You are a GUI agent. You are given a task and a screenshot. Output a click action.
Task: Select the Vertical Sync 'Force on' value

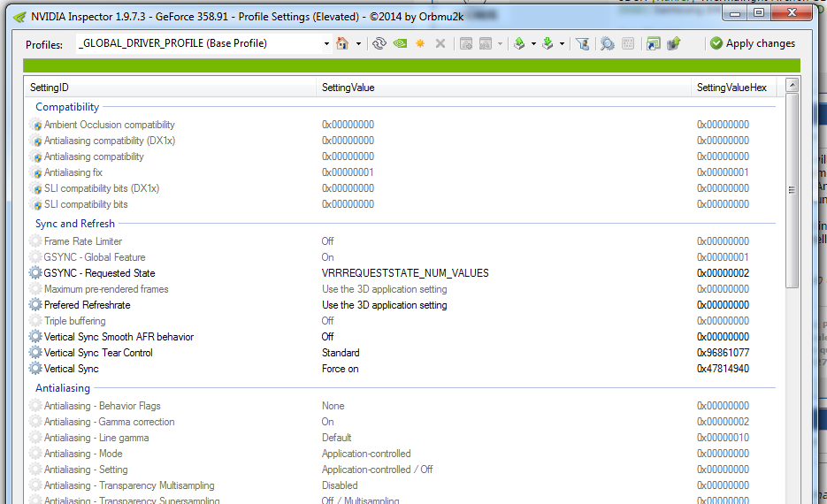(341, 369)
